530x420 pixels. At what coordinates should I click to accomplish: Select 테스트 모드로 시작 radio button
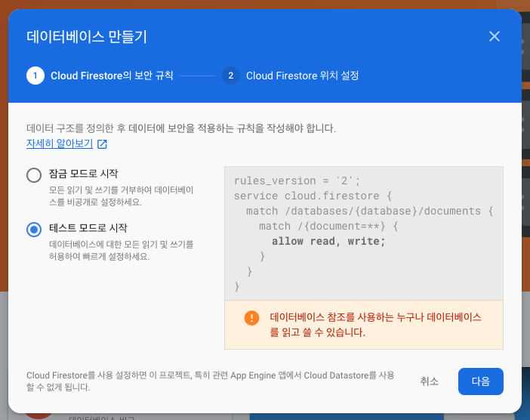(34, 230)
